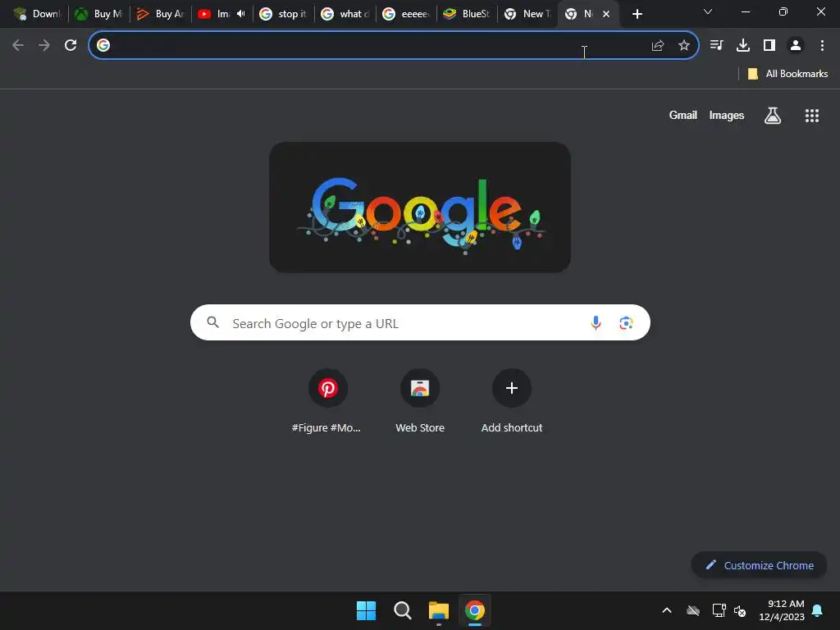
Task: Open the Windows Start menu
Action: click(x=367, y=610)
